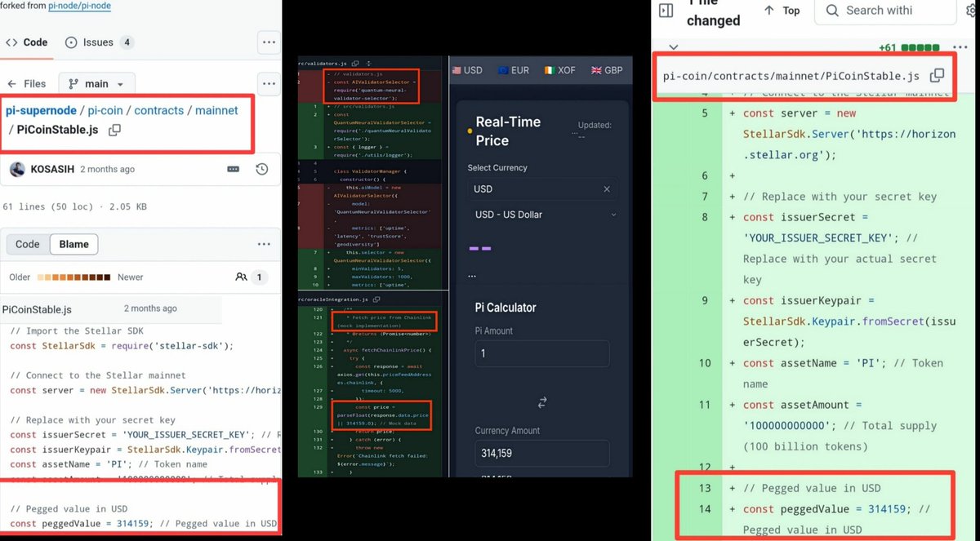This screenshot has width=980, height=541.
Task: Swap Pi and currency with the exchange arrows
Action: click(541, 402)
